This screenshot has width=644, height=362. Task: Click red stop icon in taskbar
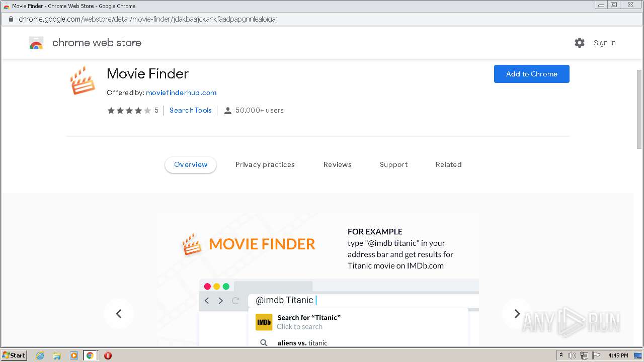[x=108, y=355]
